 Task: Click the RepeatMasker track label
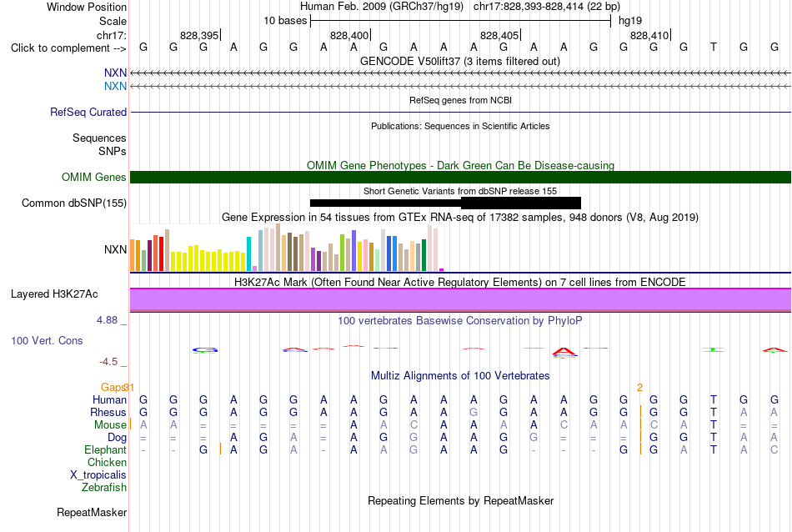92,512
